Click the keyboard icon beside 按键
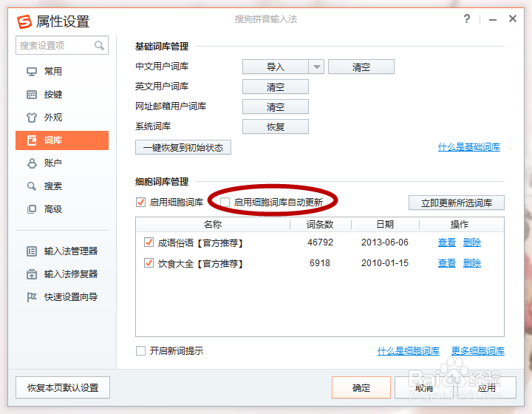The height and width of the screenshot is (414, 532). [32, 95]
